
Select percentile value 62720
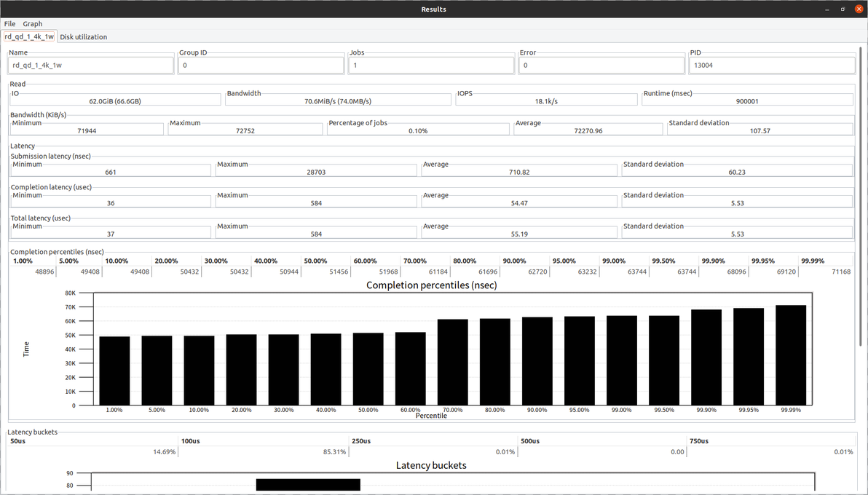[x=537, y=272]
